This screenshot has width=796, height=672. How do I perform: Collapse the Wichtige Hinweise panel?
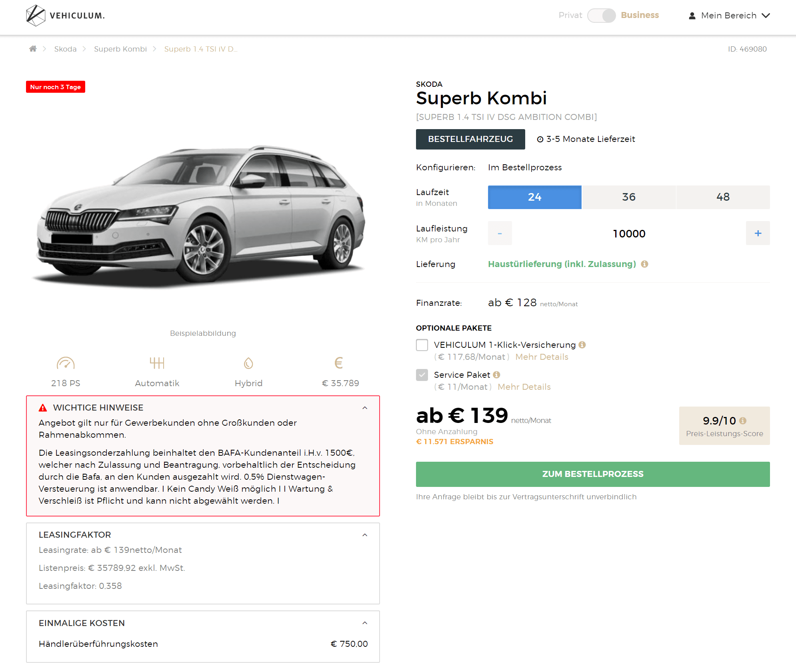point(365,408)
